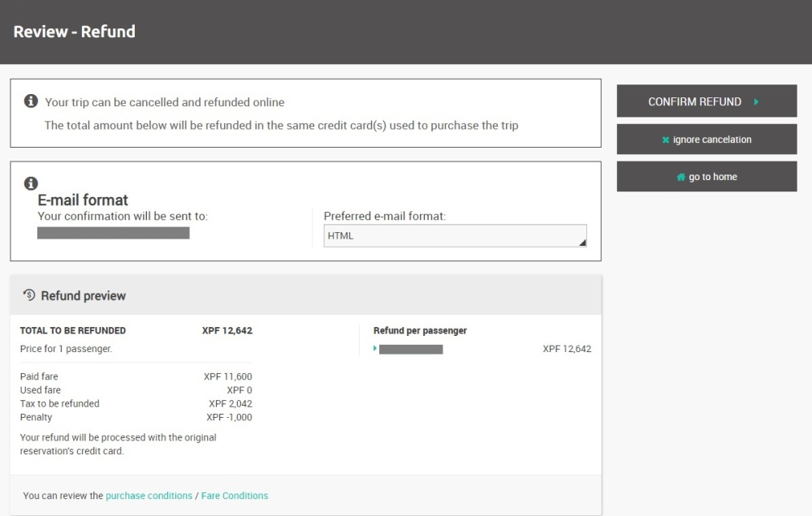Image resolution: width=812 pixels, height=516 pixels.
Task: Select the Paid fare value XPF 11,600
Action: tap(228, 376)
